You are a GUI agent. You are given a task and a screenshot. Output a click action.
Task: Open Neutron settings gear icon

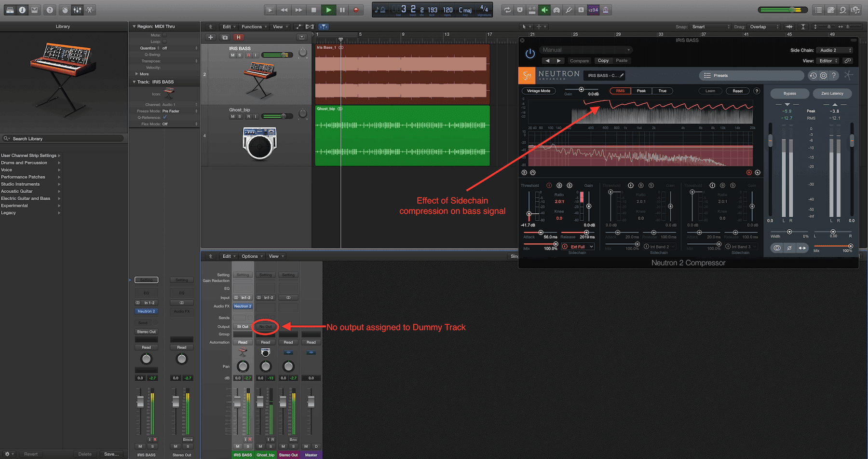tap(823, 75)
